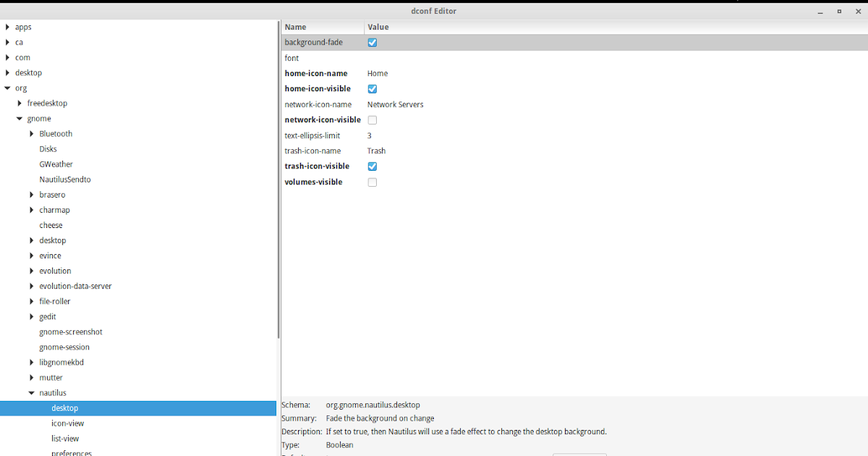Screen dimensions: 868x456
Task: Select the gnome-session tree item
Action: (64, 347)
